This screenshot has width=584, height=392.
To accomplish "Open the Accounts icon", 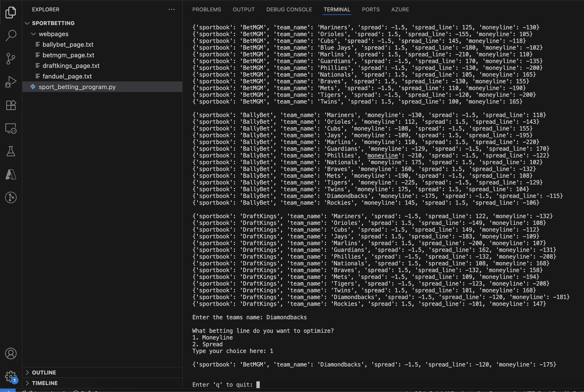I will tap(11, 353).
